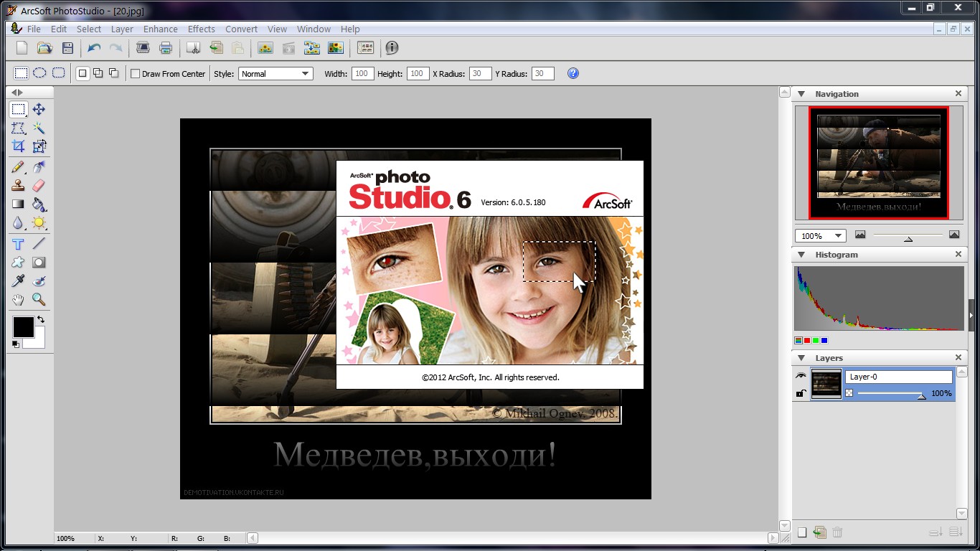Screen dimensions: 980x551
Task: Select the Zoom magnifier tool
Action: point(39,299)
